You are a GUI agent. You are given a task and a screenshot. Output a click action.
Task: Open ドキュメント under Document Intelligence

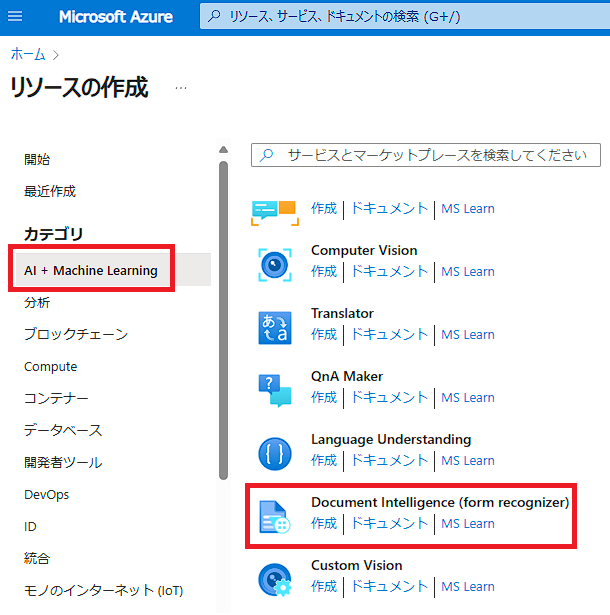click(x=389, y=524)
